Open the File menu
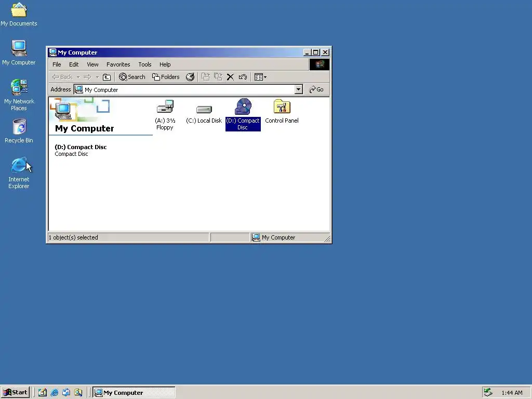Viewport: 532px width, 399px height. (x=57, y=64)
